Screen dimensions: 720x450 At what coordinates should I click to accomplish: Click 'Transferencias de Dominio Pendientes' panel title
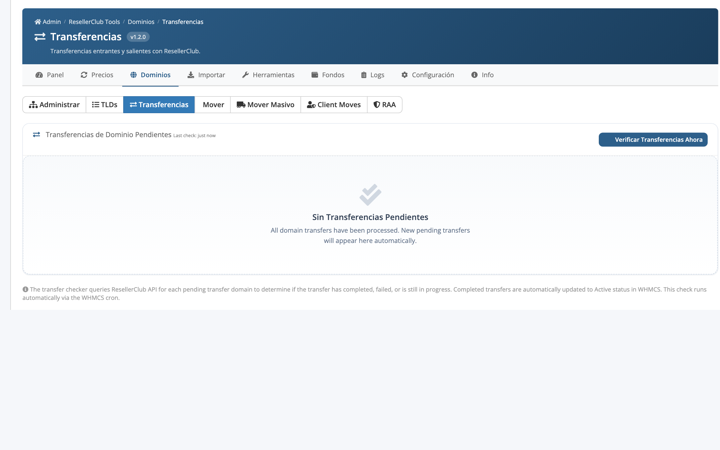click(108, 135)
